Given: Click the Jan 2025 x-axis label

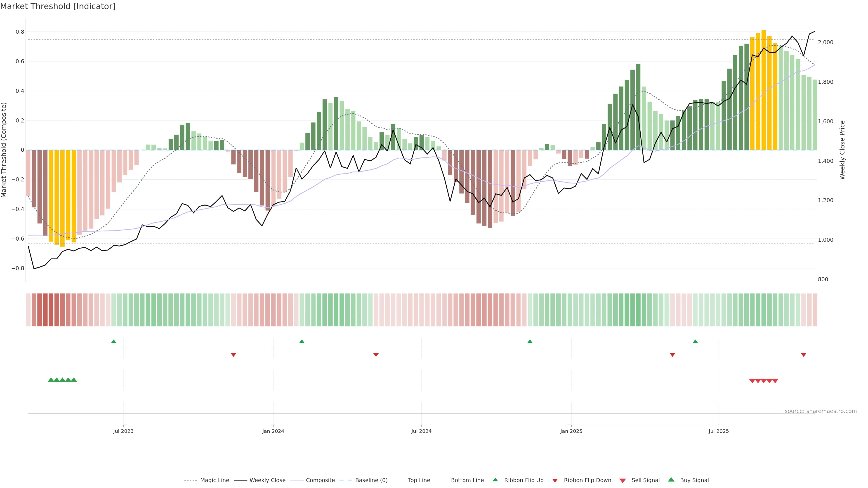Looking at the screenshot, I should click(x=571, y=431).
